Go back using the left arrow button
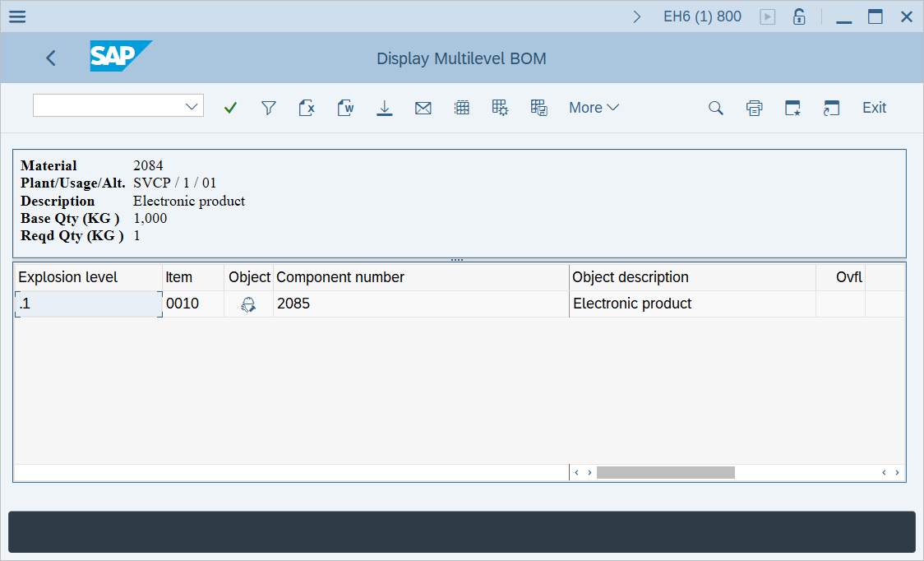Screen dimensions: 924x561 point(50,58)
